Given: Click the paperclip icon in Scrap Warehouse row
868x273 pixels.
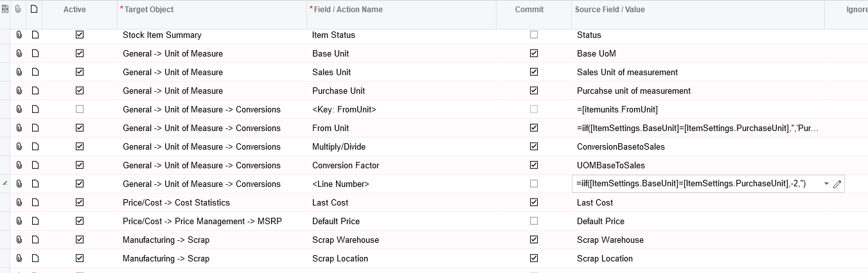Looking at the screenshot, I should (19, 240).
